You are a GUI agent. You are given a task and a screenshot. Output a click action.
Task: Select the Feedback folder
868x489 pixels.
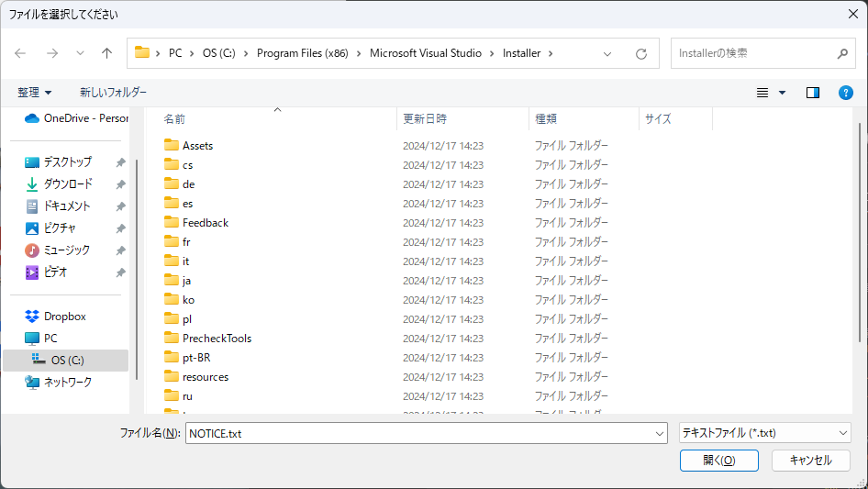206,223
